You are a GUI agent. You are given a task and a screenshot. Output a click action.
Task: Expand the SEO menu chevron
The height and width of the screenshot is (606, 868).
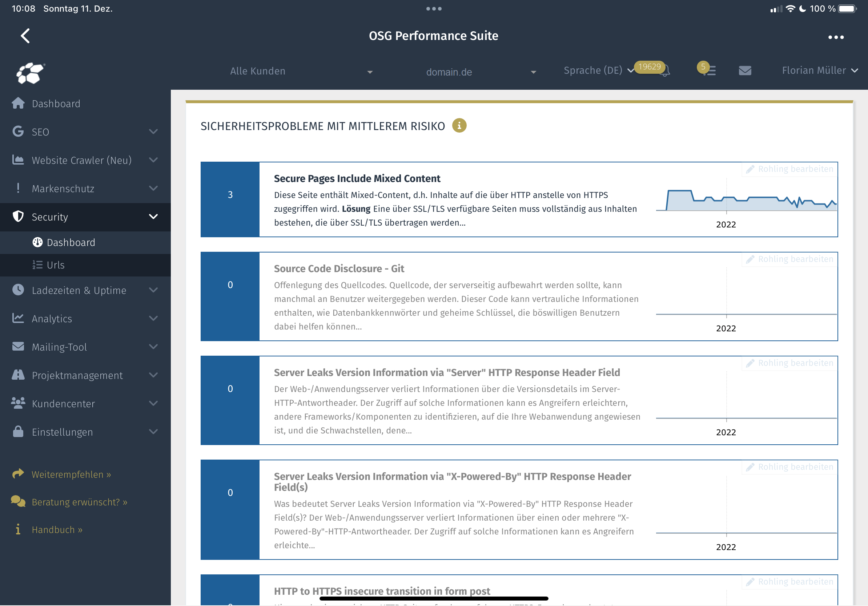(153, 132)
